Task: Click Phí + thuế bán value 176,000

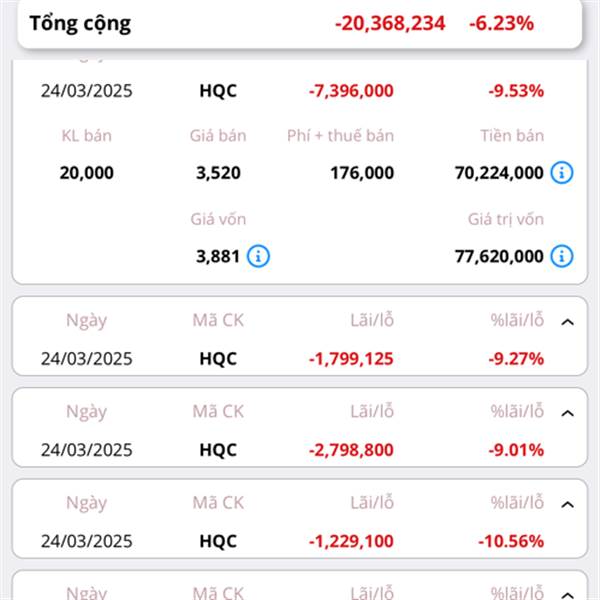Action: point(362,173)
